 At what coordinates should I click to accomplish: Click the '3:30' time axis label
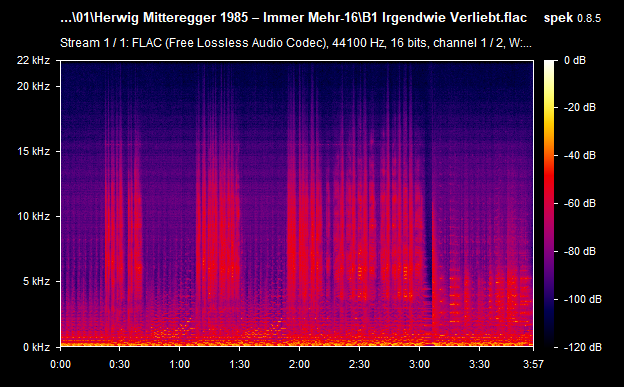pyautogui.click(x=479, y=364)
